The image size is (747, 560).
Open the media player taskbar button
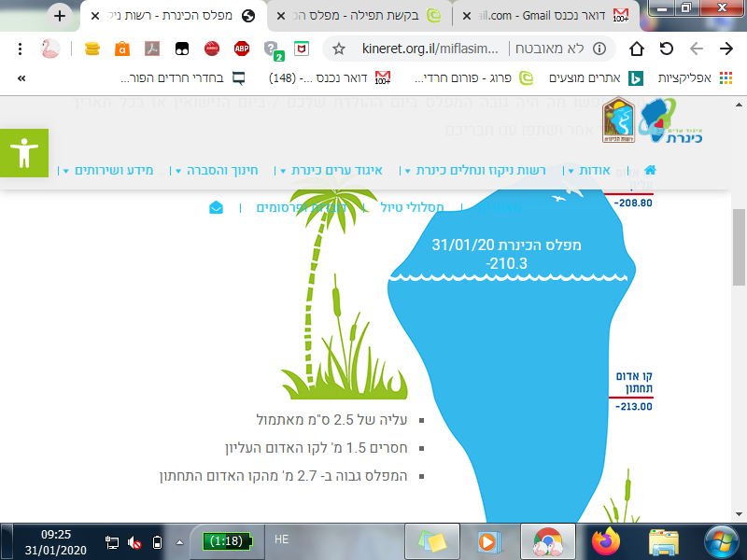point(489,541)
